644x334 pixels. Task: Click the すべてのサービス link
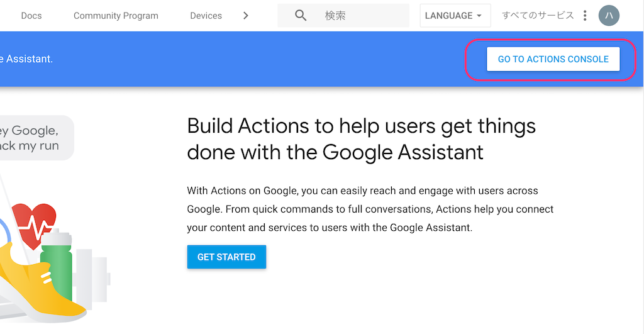538,16
